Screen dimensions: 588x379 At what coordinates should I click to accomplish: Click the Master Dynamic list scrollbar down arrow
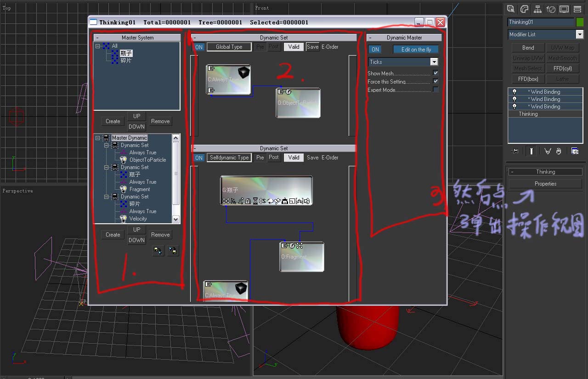tap(175, 220)
